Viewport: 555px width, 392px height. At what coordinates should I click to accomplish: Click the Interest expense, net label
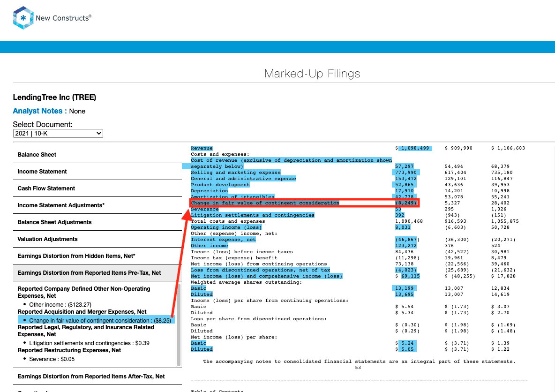223,240
